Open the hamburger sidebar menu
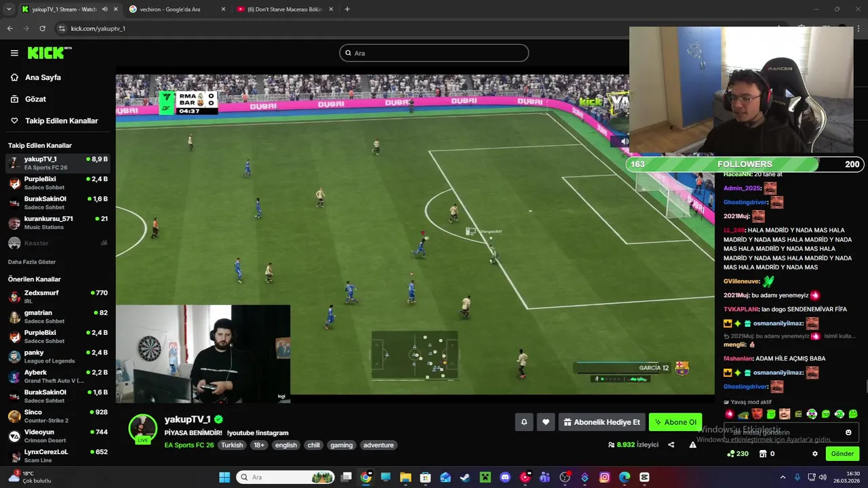Viewport: 868px width, 488px height. tap(14, 53)
